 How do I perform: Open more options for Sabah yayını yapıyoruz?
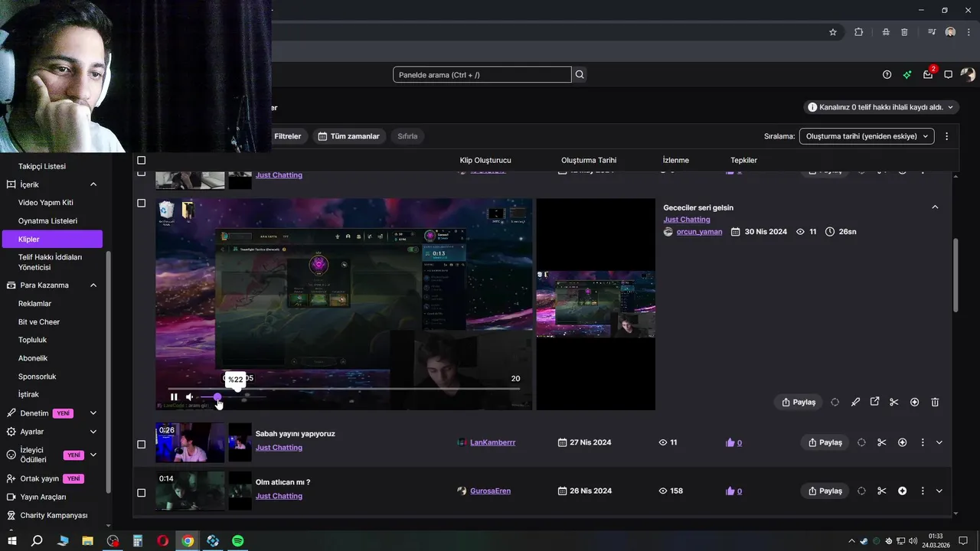[x=923, y=442]
